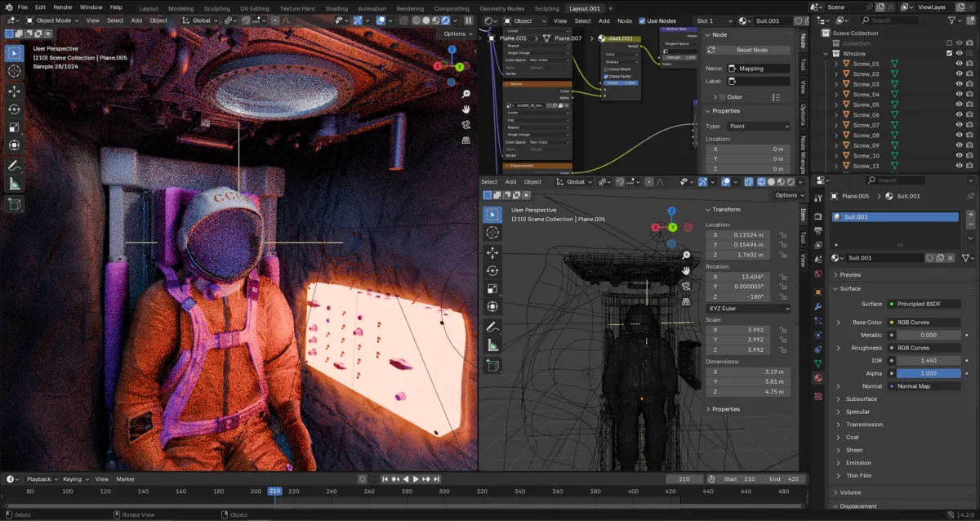
Task: Open the Material properties tab icon
Action: click(x=818, y=378)
